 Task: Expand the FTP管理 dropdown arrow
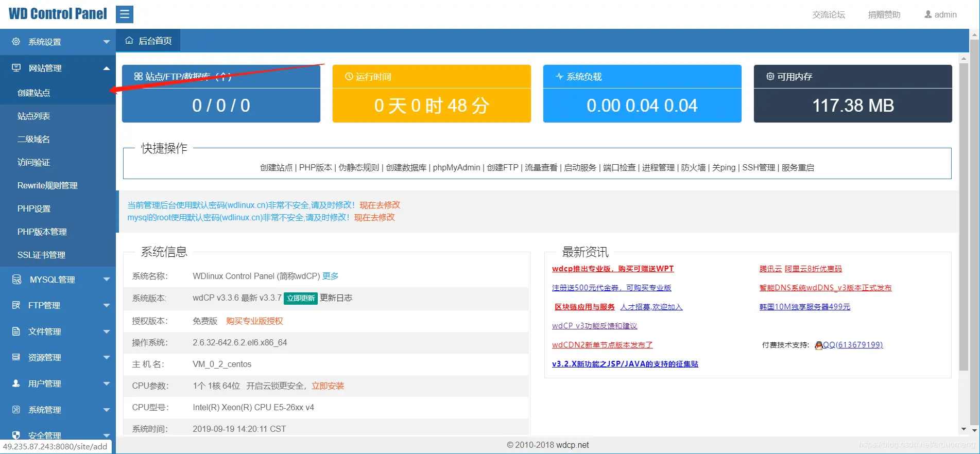tap(107, 305)
